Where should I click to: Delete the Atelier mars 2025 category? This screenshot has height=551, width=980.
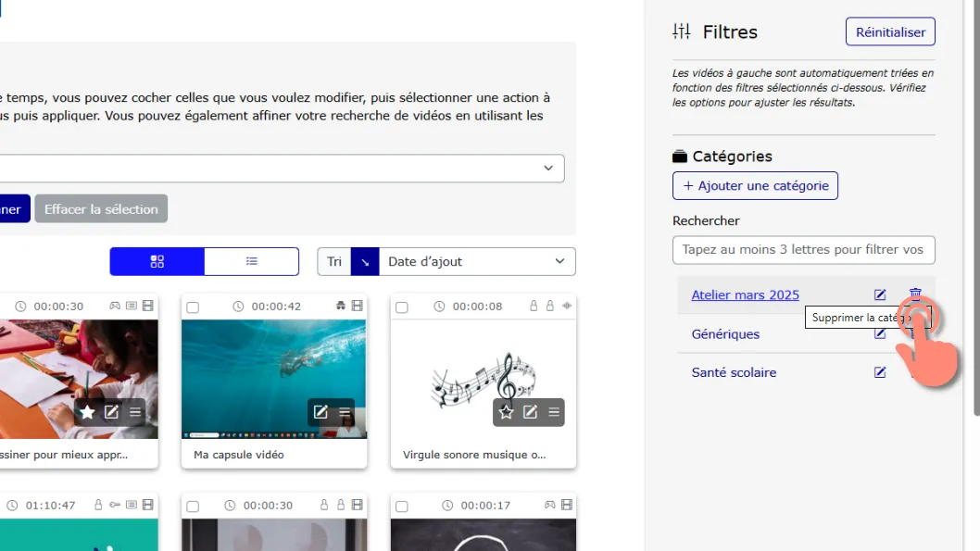coord(915,294)
